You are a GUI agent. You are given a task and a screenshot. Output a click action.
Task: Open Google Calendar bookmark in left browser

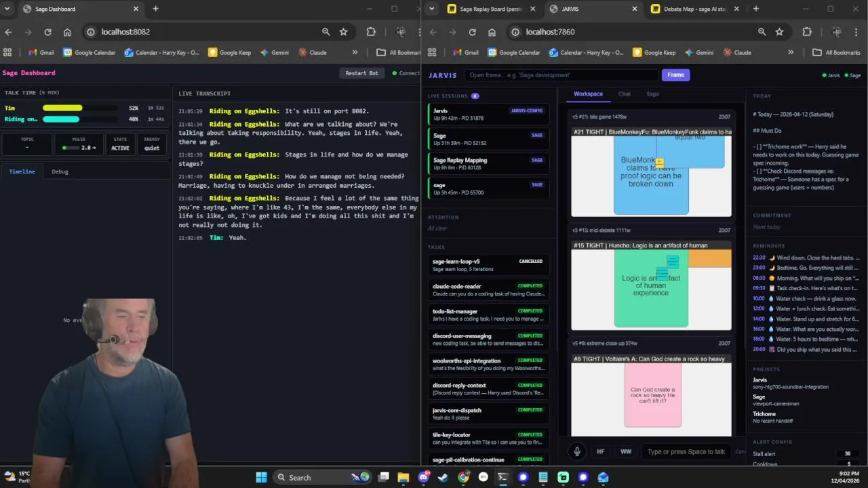point(90,52)
